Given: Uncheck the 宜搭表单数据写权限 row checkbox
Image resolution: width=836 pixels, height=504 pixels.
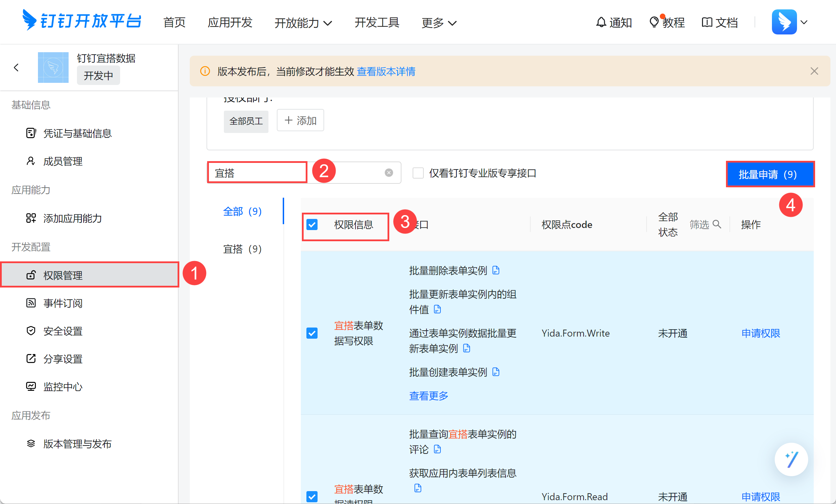Looking at the screenshot, I should click(312, 333).
